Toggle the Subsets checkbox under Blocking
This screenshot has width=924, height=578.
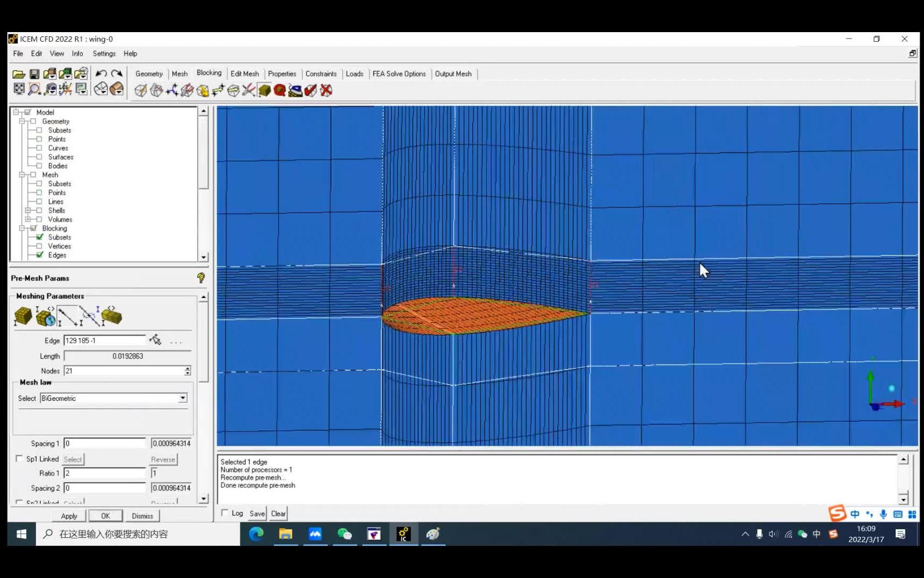(40, 237)
